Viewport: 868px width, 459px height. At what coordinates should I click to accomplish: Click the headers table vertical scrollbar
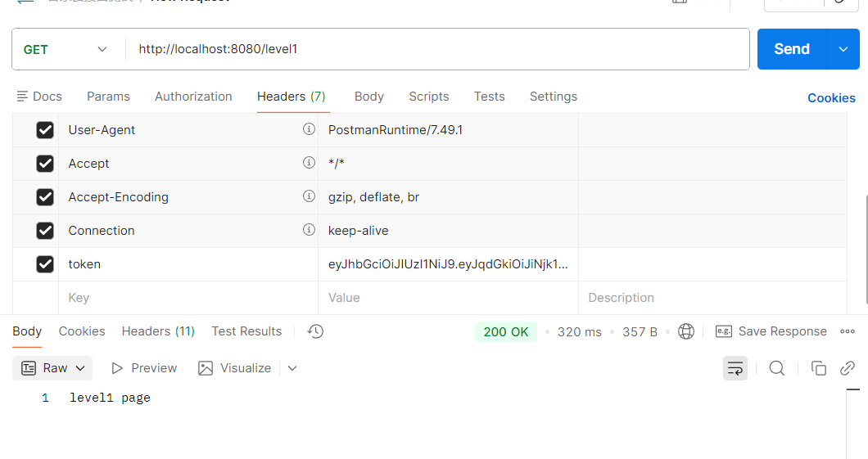tap(866, 249)
